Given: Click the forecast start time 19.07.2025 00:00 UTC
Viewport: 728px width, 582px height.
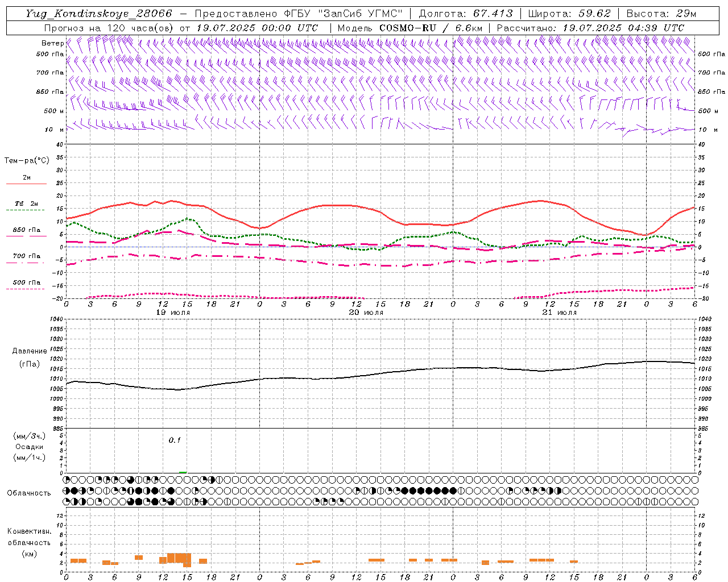Looking at the screenshot, I should (257, 28).
